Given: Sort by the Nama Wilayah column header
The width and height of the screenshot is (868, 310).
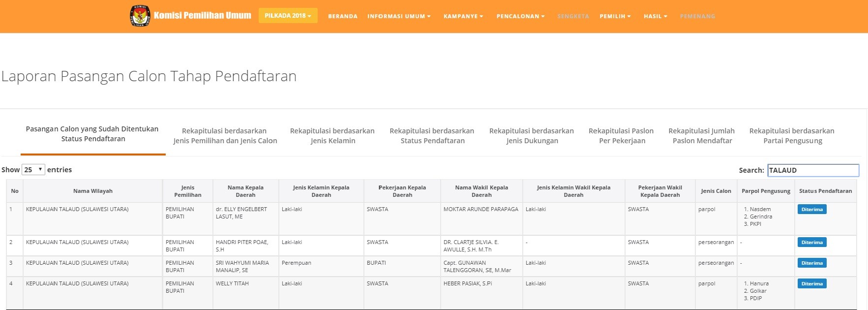Looking at the screenshot, I should tap(93, 191).
